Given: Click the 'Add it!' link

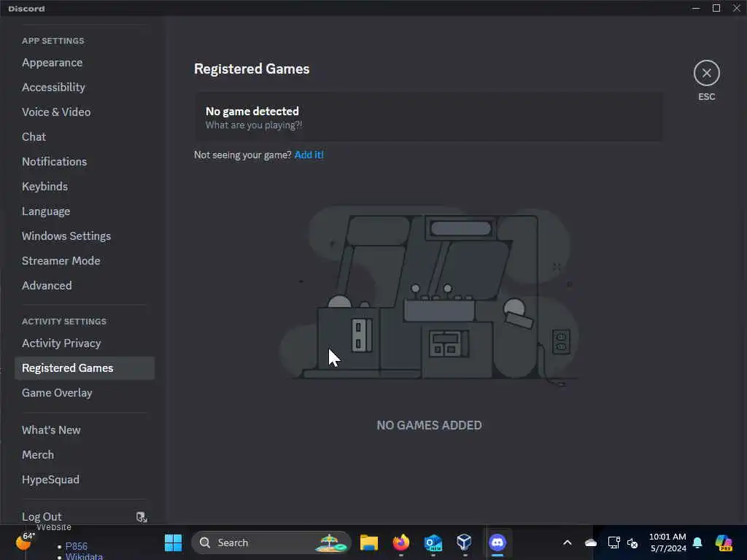Looking at the screenshot, I should (x=309, y=155).
